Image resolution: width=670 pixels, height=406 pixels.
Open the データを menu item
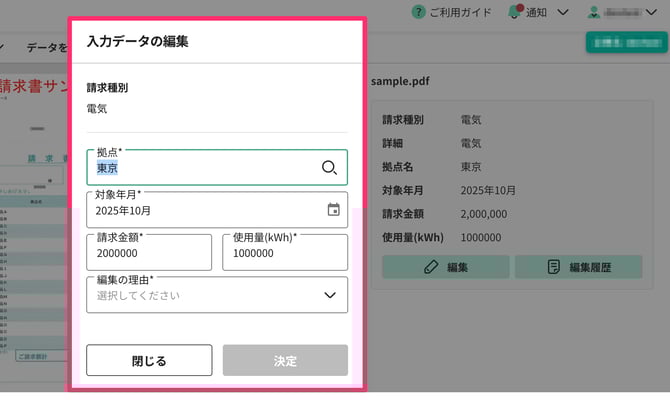click(x=46, y=47)
